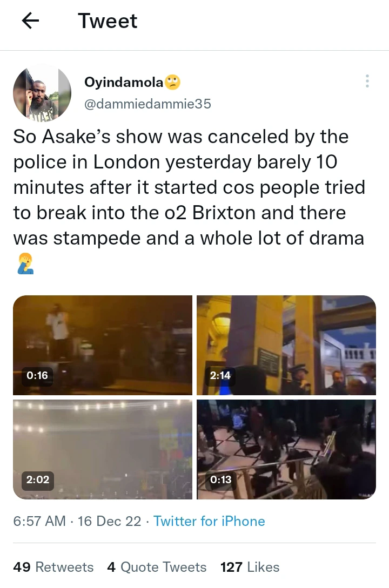Play the 0:16 stage video
The height and width of the screenshot is (588, 389).
103,345
